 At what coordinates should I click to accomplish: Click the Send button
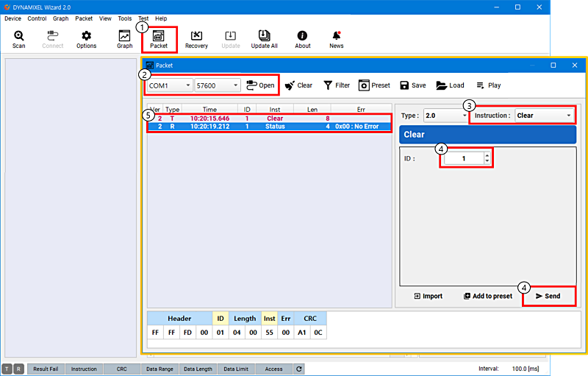coord(548,296)
